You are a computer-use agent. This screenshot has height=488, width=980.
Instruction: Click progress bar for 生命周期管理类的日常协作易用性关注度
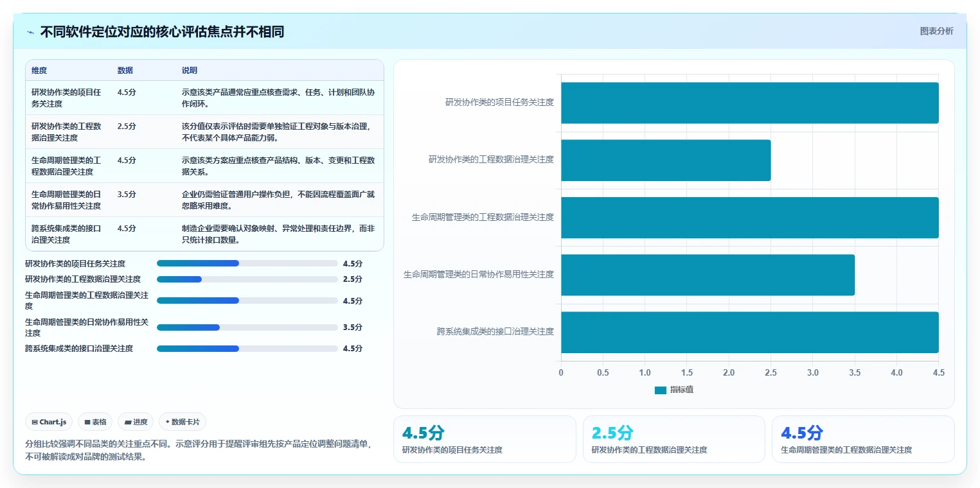pyautogui.click(x=247, y=327)
